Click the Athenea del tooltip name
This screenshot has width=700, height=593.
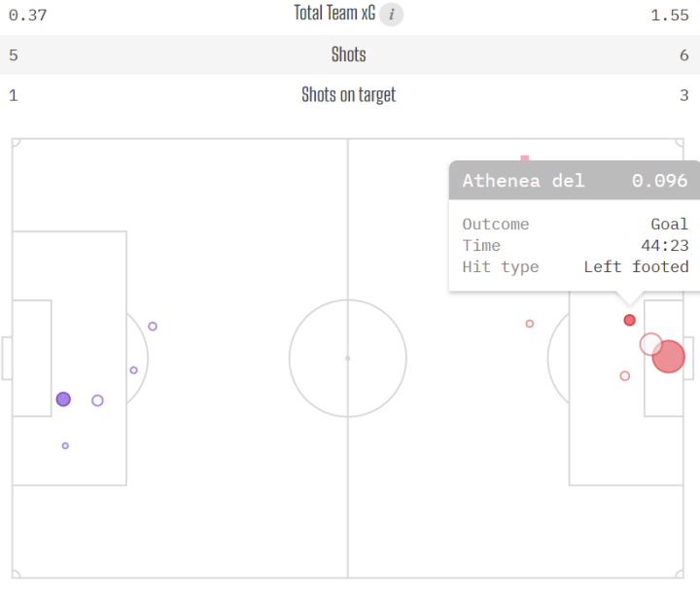tap(523, 181)
